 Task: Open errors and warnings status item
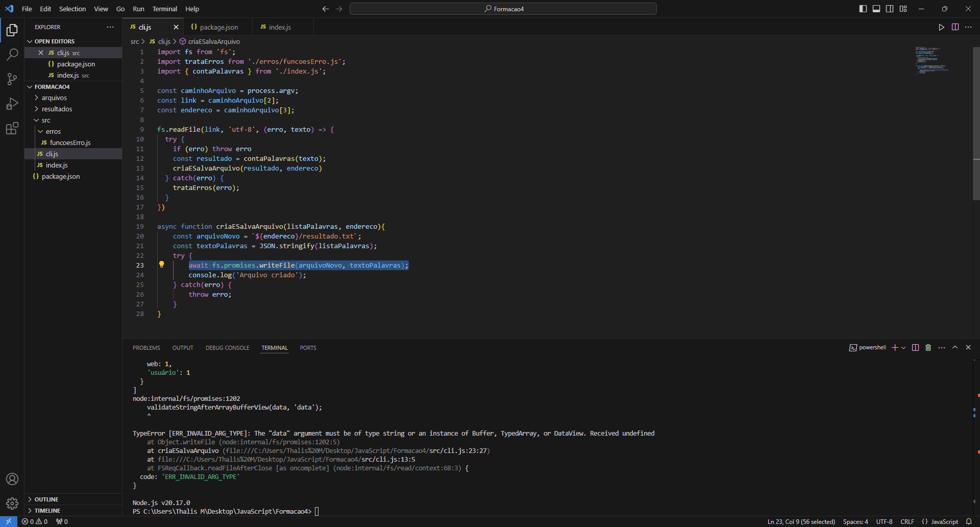coord(35,521)
